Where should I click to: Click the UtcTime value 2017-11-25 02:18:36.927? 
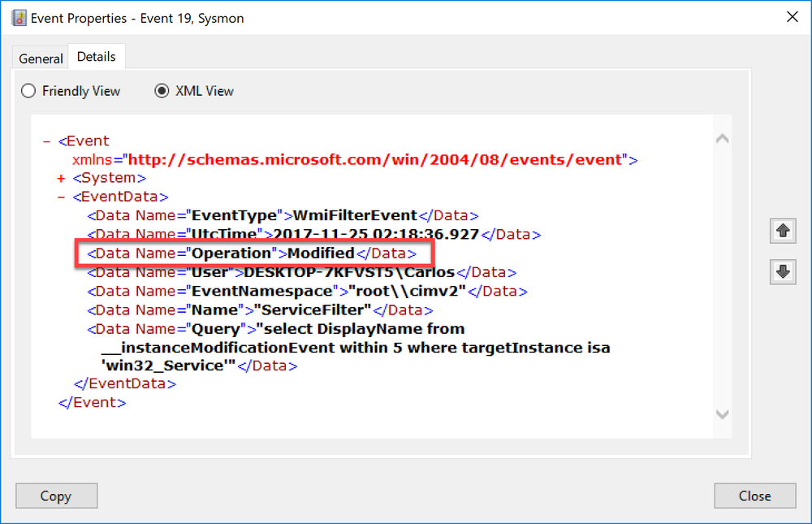[x=376, y=234]
